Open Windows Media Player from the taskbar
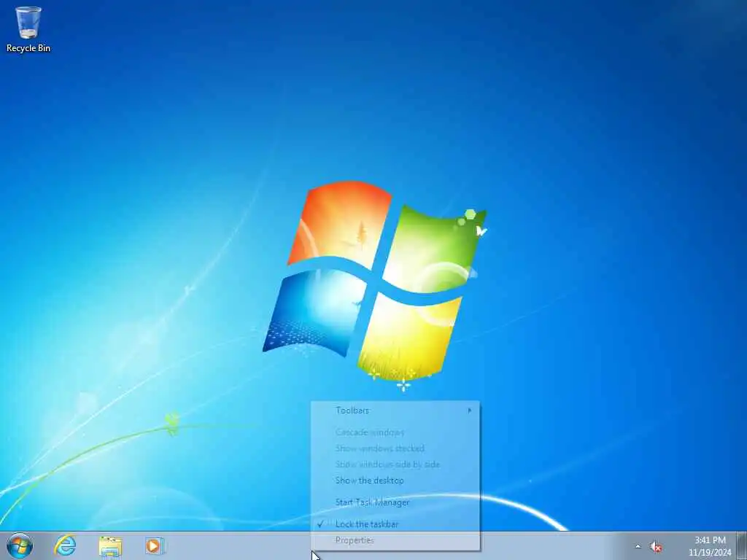Screen dimensions: 747x560 (x=155, y=546)
